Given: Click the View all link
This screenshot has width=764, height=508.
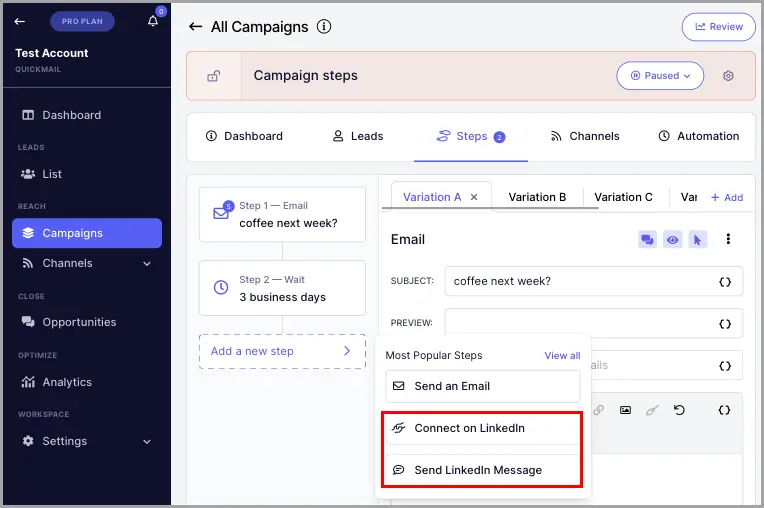Looking at the screenshot, I should pos(562,356).
